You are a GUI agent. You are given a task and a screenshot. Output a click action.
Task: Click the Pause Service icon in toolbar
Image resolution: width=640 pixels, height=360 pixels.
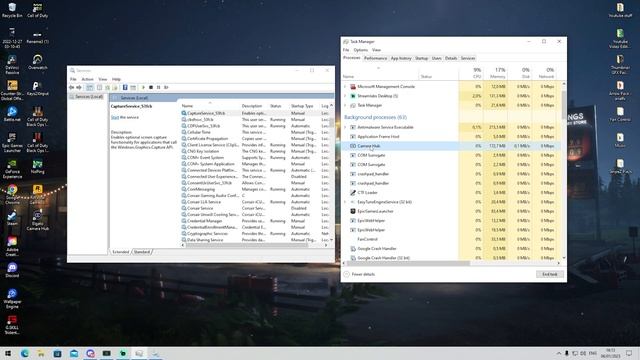(158, 87)
